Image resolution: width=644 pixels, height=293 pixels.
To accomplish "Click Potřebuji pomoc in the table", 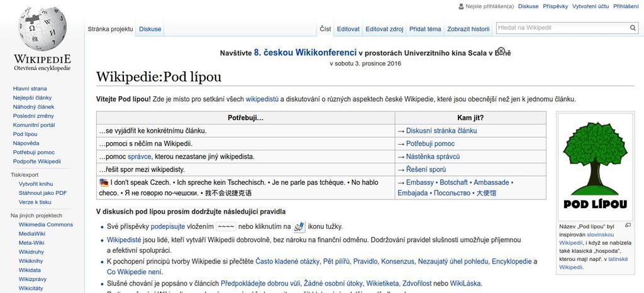I will click(430, 143).
